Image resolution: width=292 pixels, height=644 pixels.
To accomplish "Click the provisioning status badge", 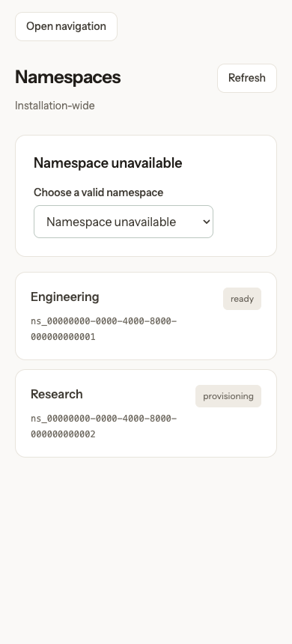I will tap(228, 396).
